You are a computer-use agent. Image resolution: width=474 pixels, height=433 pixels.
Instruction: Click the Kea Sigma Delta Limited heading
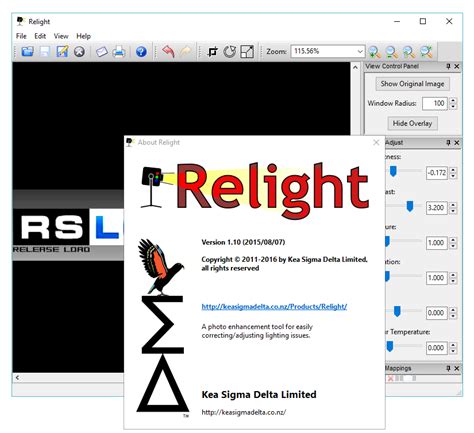click(x=259, y=395)
